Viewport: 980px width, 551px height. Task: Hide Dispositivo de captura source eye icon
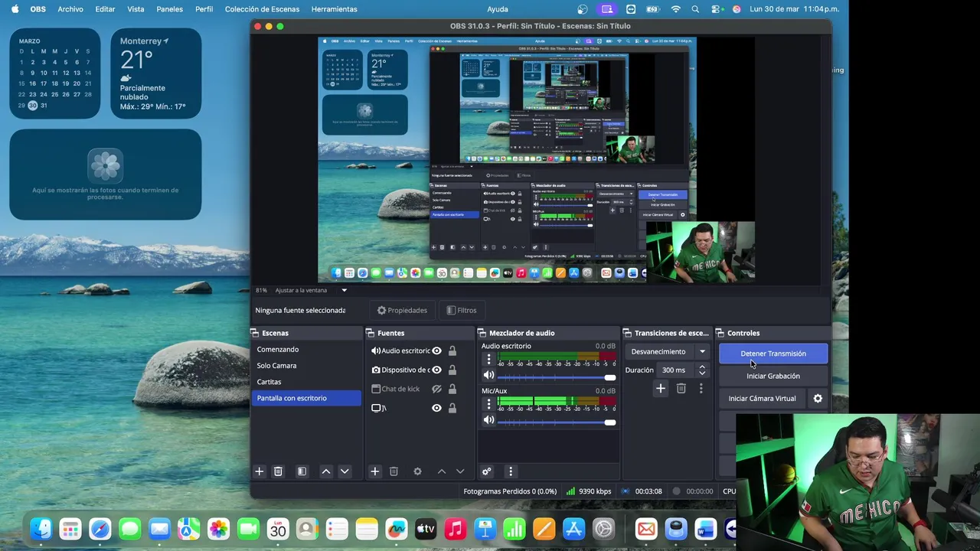click(x=436, y=370)
